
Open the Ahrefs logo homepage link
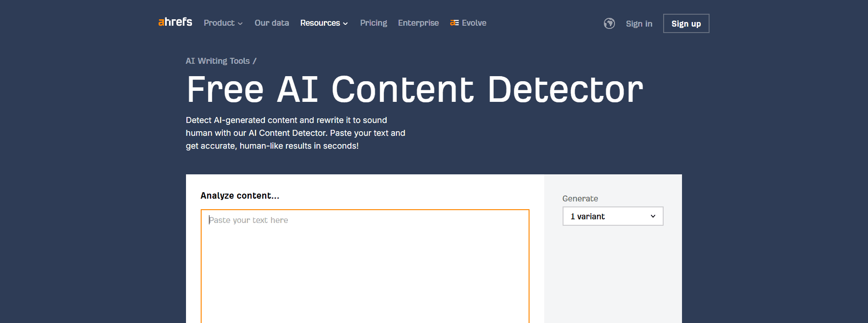tap(175, 22)
